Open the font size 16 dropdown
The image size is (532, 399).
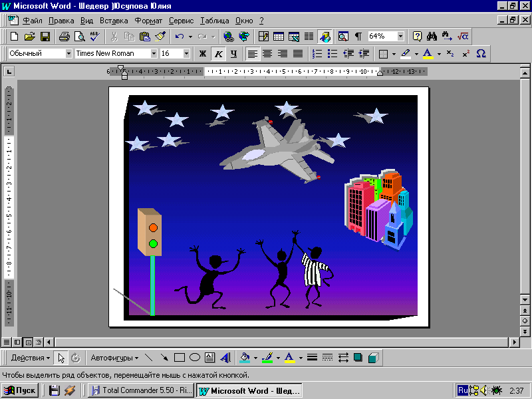(186, 54)
